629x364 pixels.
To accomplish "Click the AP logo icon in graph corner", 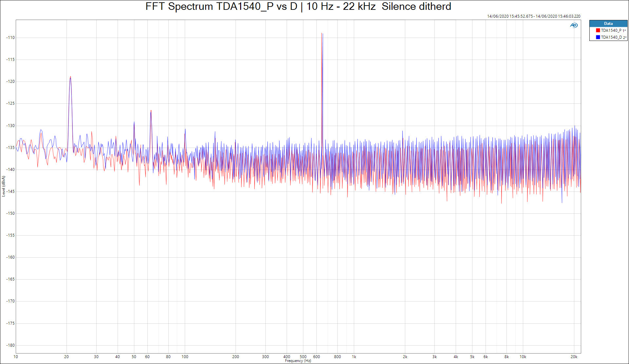I will click(574, 25).
